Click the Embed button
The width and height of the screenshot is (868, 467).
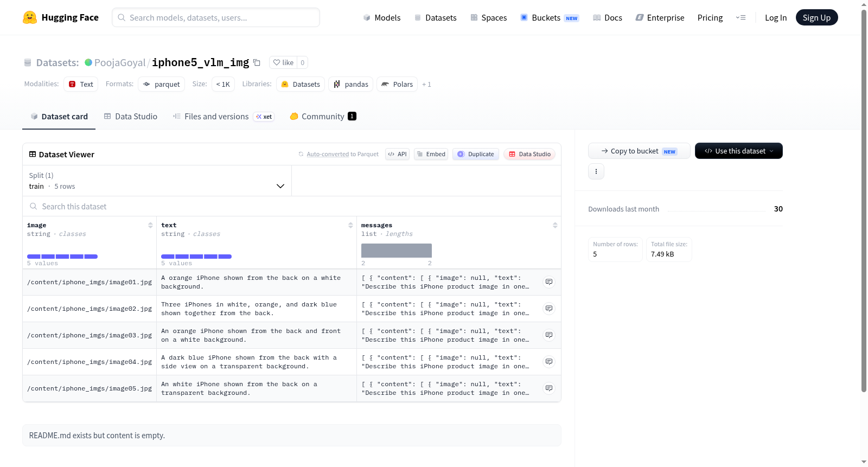coord(431,154)
